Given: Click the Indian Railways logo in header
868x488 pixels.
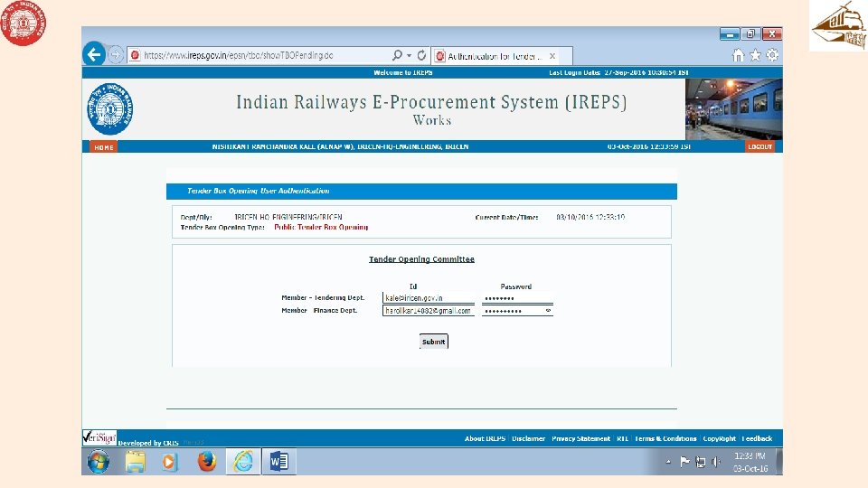Looking at the screenshot, I should [x=109, y=109].
